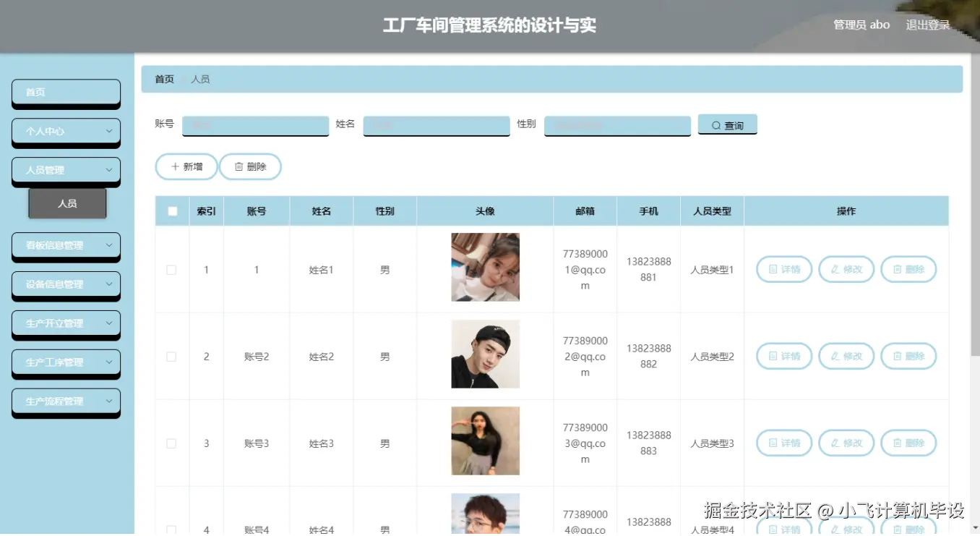Click the 查询 search button
This screenshot has height=536, width=980.
[727, 124]
